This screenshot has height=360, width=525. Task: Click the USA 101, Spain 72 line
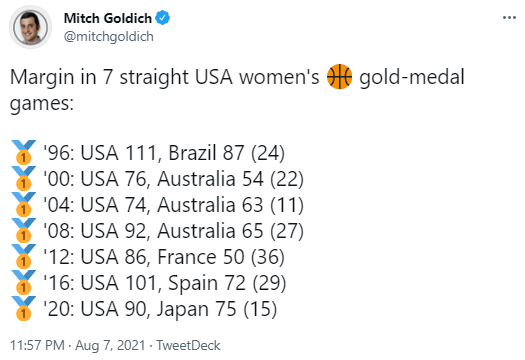click(x=165, y=283)
